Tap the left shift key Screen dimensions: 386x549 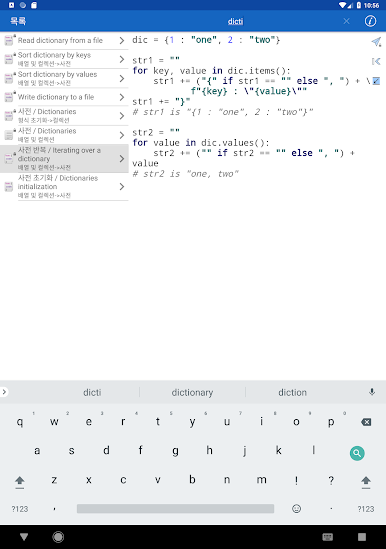(x=20, y=481)
